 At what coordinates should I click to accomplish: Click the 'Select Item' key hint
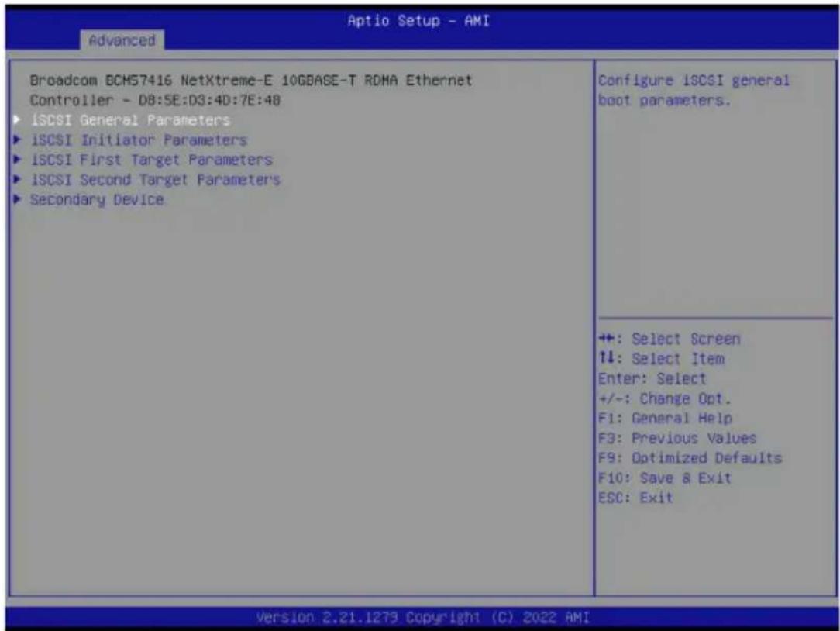[662, 359]
